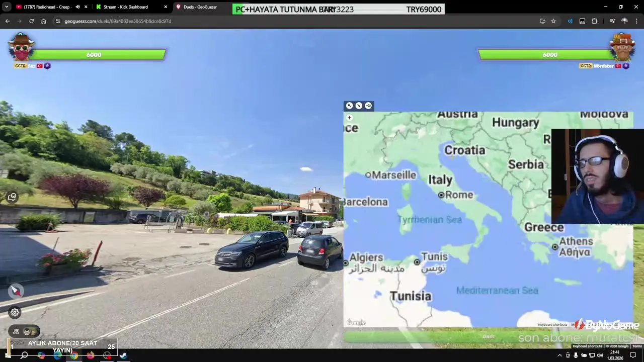The image size is (644, 362).
Task: Click the blue sound-wave extension icon
Action: pyautogui.click(x=570, y=21)
